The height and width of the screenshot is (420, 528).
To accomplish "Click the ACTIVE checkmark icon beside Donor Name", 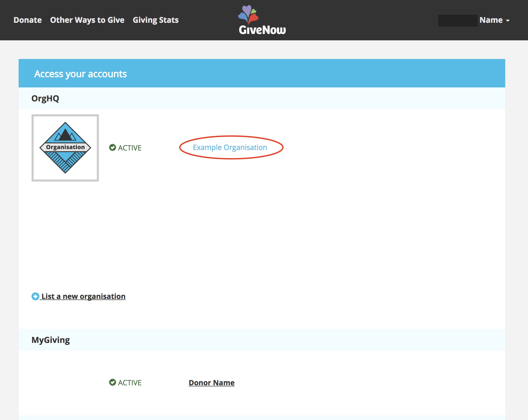I will (x=113, y=382).
